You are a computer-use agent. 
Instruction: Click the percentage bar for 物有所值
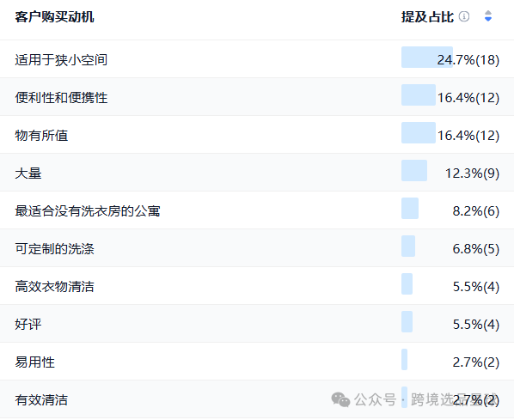click(x=419, y=132)
